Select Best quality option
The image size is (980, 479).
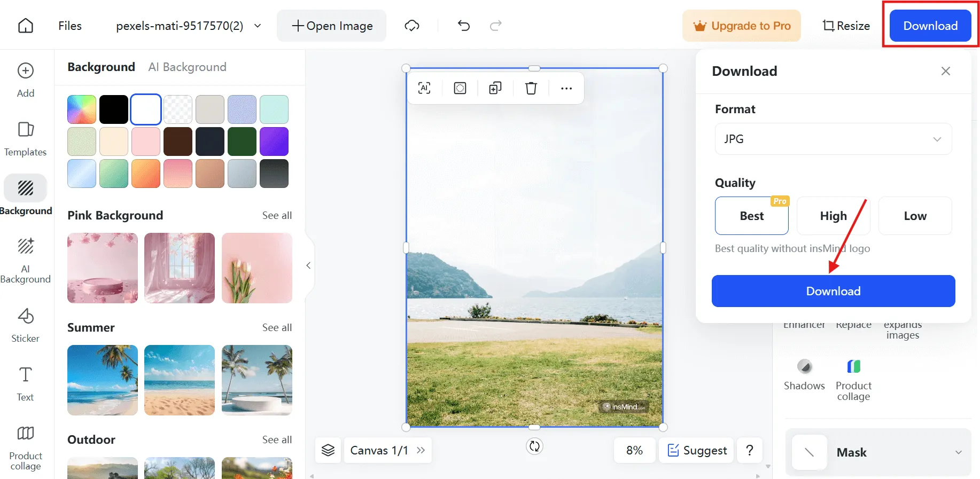tap(752, 216)
